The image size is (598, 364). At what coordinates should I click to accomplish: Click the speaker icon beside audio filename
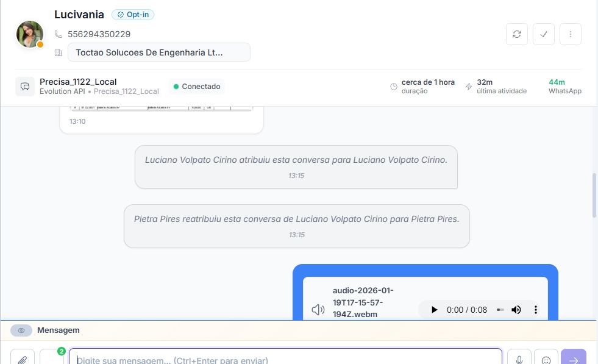(318, 310)
